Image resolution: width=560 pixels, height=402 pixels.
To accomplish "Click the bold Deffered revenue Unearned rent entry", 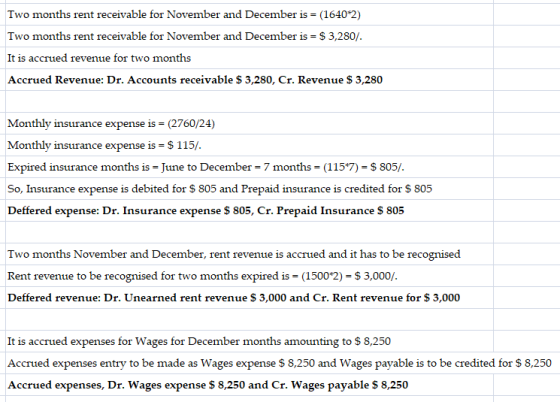I will click(x=249, y=297).
